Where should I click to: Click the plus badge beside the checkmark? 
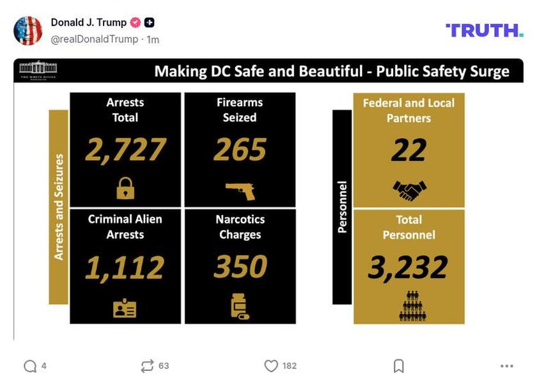click(148, 22)
